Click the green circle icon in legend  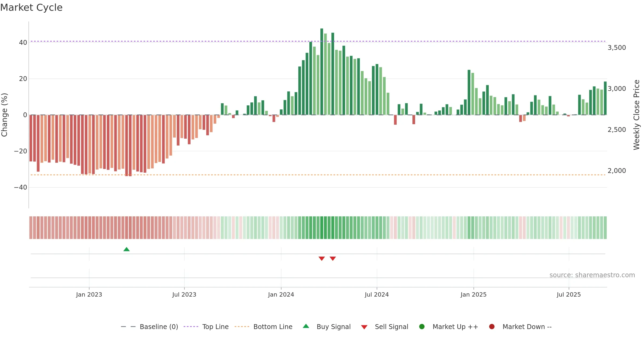[422, 327]
